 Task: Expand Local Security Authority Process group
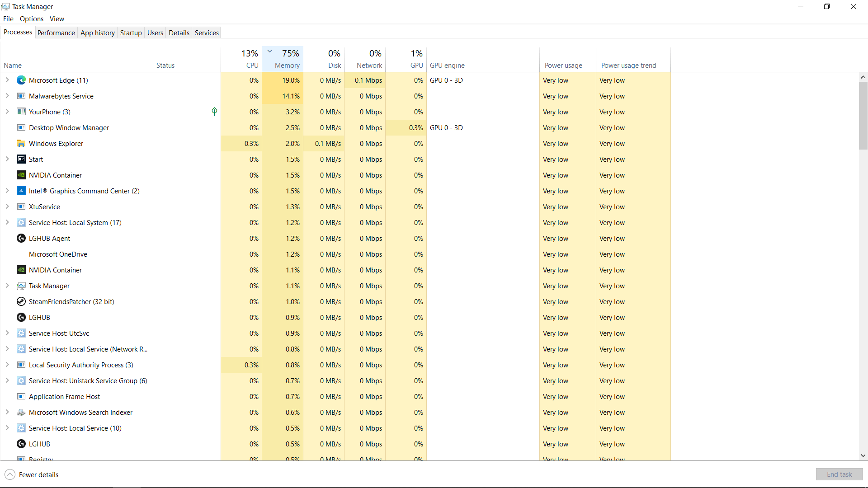[x=7, y=365]
